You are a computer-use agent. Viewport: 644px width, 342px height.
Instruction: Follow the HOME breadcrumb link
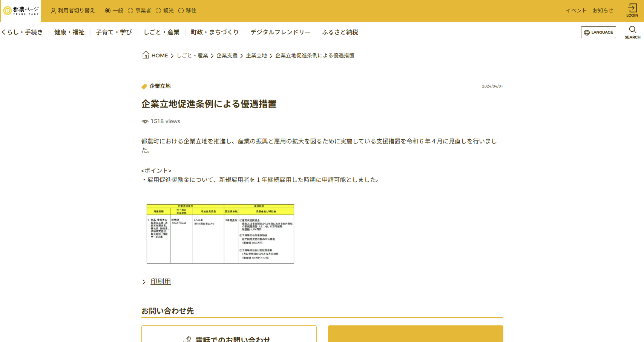pos(160,55)
